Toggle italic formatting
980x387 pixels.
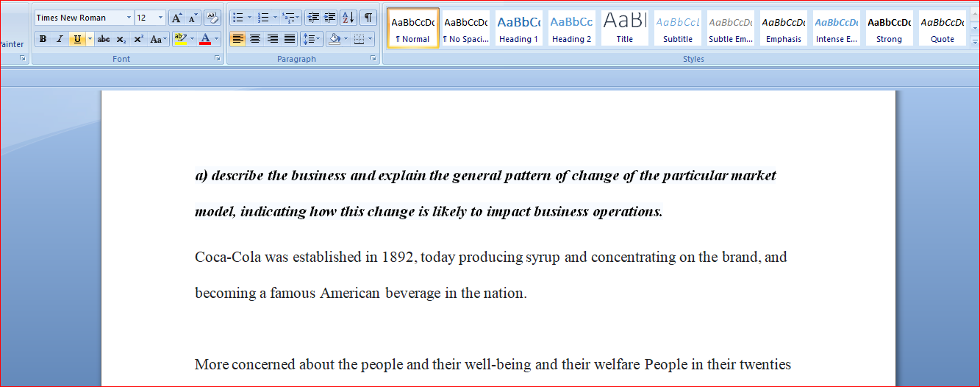point(60,39)
